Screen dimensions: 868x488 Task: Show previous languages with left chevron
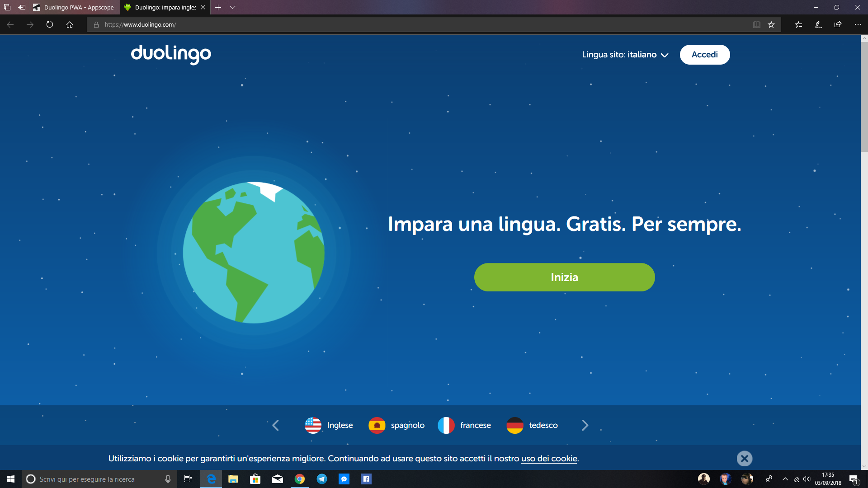pos(276,425)
